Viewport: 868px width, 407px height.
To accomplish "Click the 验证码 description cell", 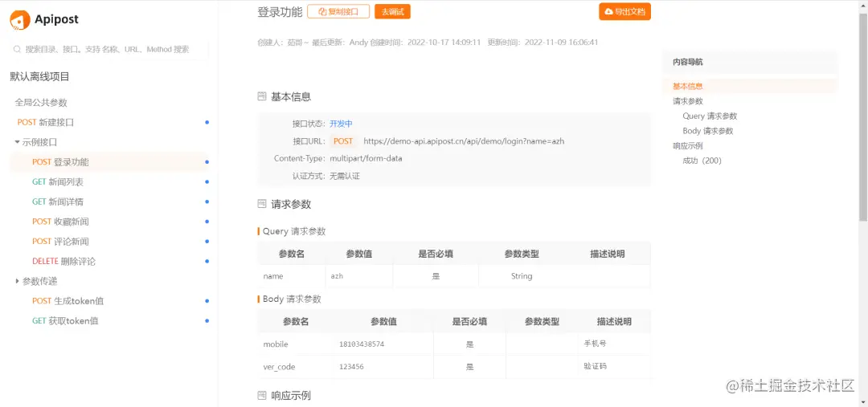I will (614, 367).
